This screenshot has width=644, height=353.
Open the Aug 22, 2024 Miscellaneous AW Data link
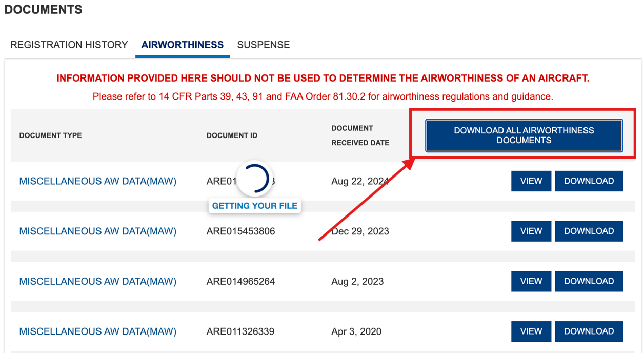point(97,181)
